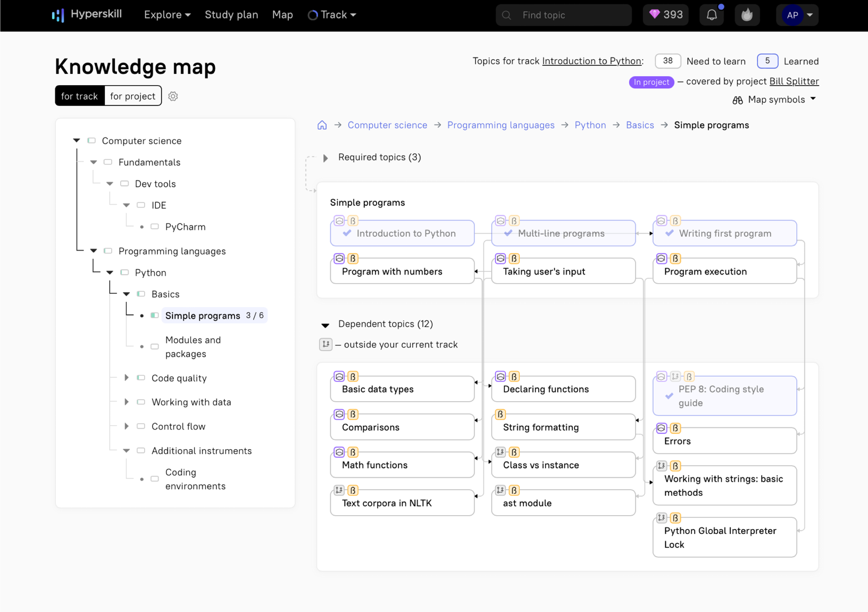Viewport: 868px width, 612px height.
Task: Click the beta badge on Program execution topic
Action: [675, 259]
